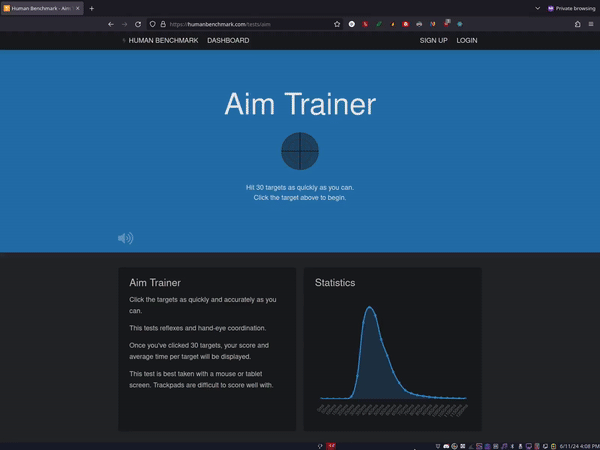Screen dimensions: 600x450
Task: Click the green leaf extension icon
Action: 379,24
